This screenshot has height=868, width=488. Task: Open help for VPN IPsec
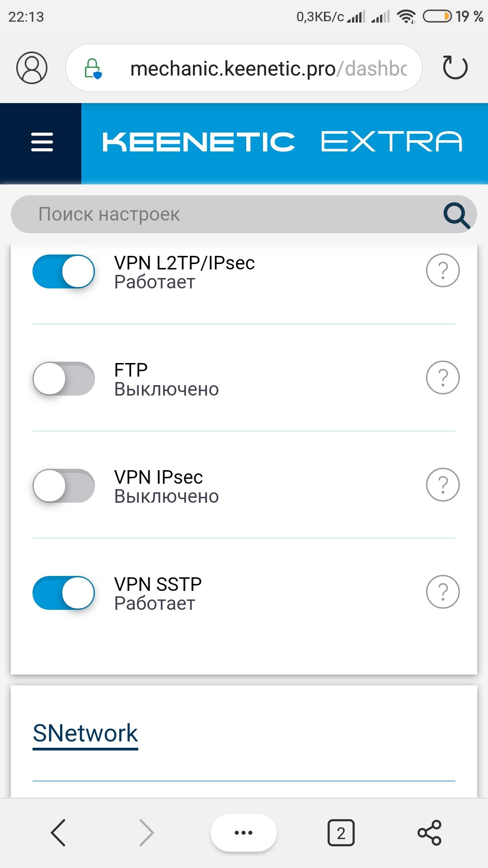click(442, 485)
